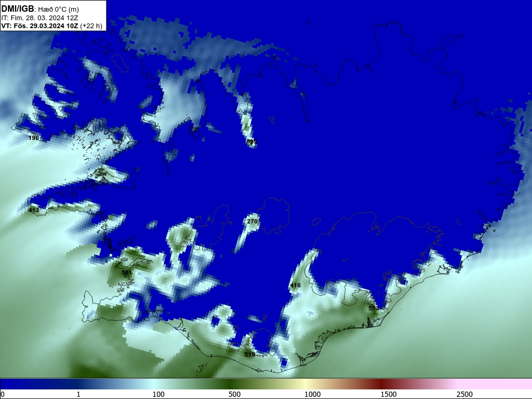Click the 519 height label on the map
This screenshot has width=532, height=399.
click(x=250, y=354)
